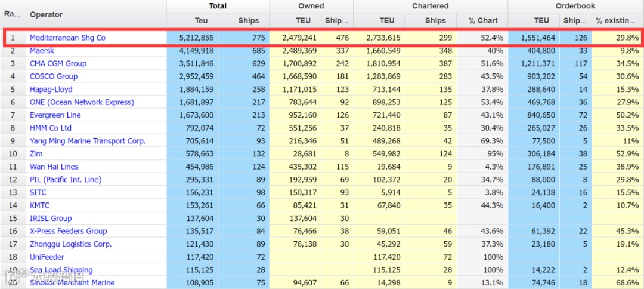Select chartered TEU value 45,292
644x289 pixels.
click(388, 244)
